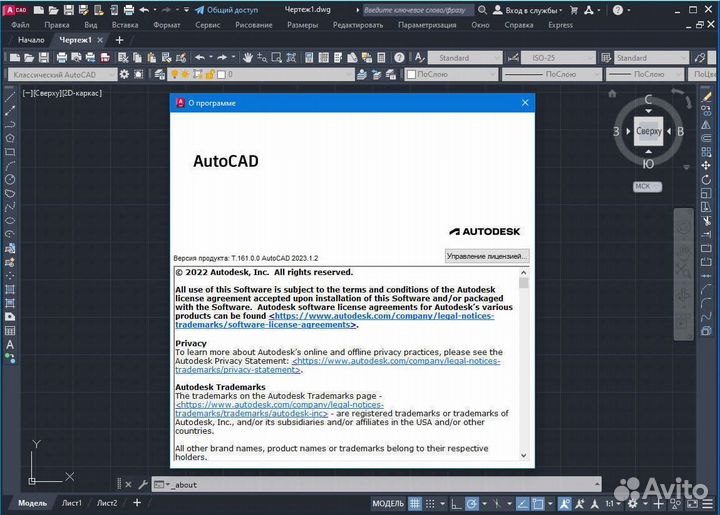This screenshot has width=720, height=515.
Task: Toggle 2D object snap in status bar
Action: coord(538,504)
